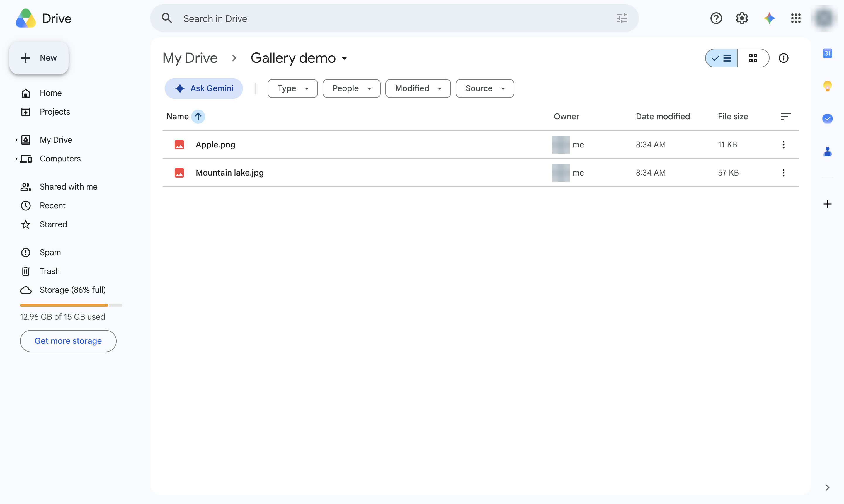Focus the Search in Drive field
This screenshot has height=504, width=844.
click(x=394, y=18)
